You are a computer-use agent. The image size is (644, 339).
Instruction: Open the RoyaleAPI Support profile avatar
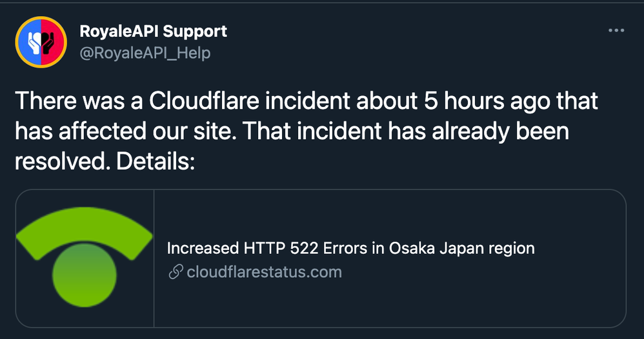click(x=41, y=43)
